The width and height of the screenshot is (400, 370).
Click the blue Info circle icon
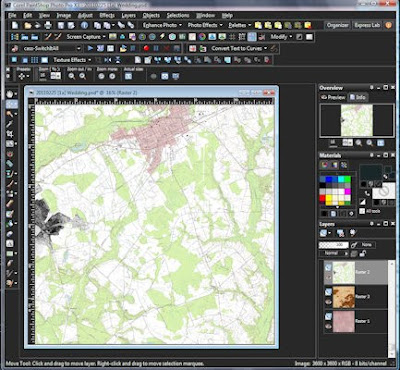point(84,25)
